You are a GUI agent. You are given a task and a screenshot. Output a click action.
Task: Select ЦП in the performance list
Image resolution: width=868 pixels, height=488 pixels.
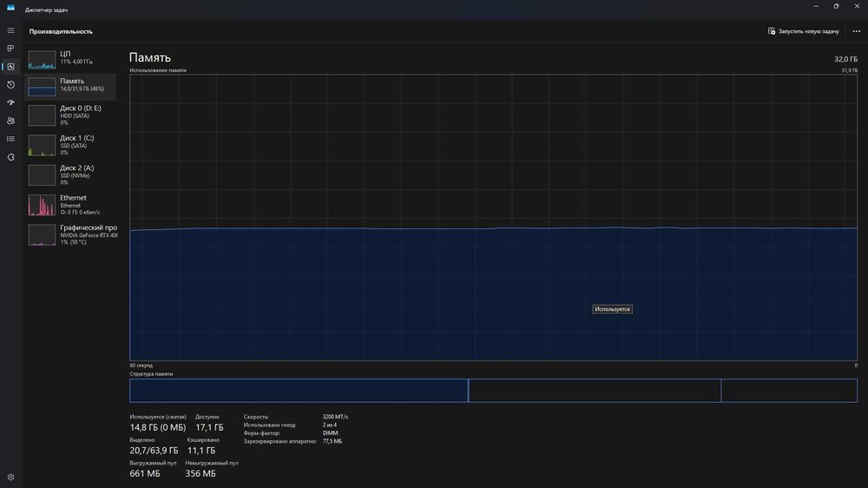coord(71,59)
